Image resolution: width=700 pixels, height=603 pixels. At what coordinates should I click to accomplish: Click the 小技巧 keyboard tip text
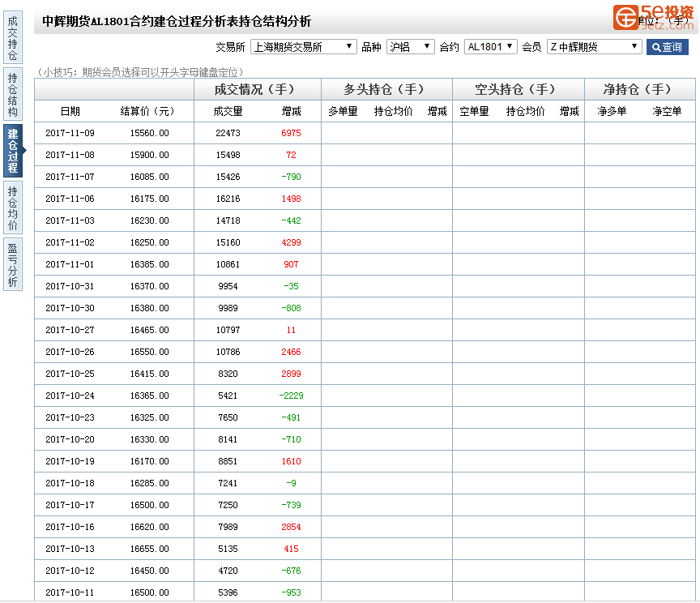pos(141,72)
